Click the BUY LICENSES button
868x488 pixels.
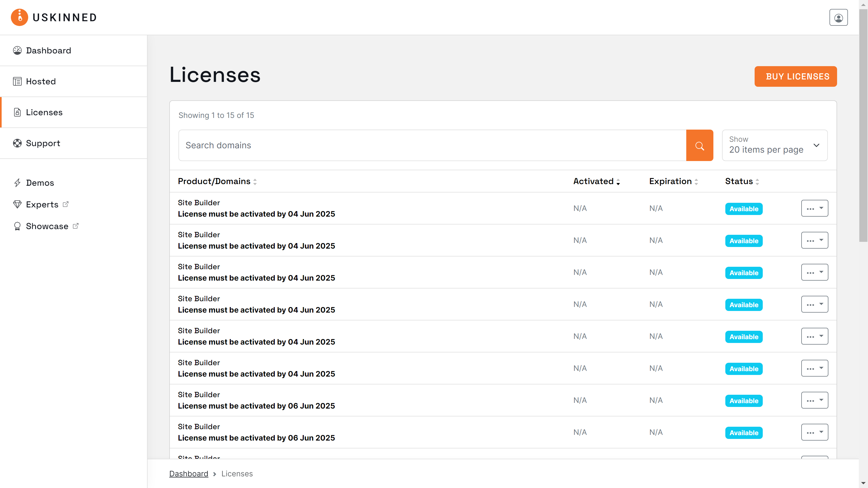796,76
